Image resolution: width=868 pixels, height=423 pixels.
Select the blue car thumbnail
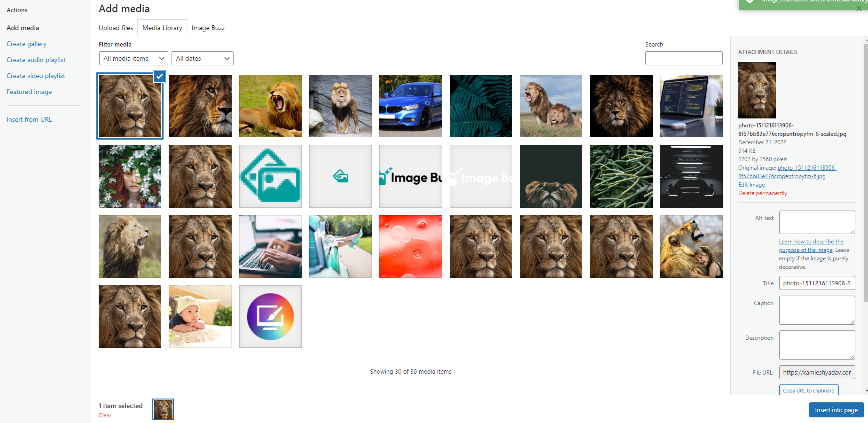coord(410,106)
